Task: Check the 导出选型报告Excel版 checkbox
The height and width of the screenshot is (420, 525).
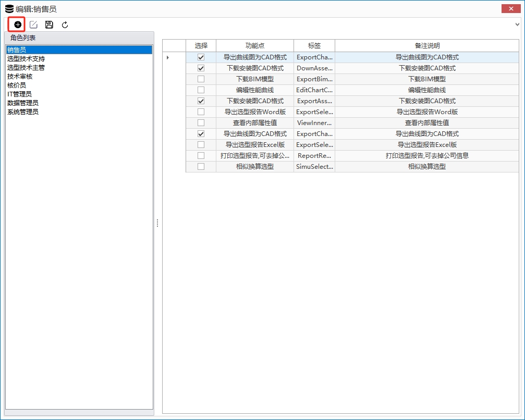Action: coord(201,144)
